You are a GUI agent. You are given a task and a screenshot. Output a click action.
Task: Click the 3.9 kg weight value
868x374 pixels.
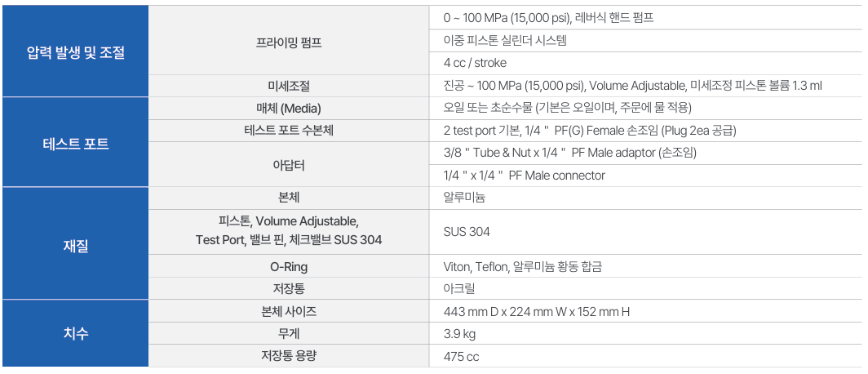pos(459,334)
